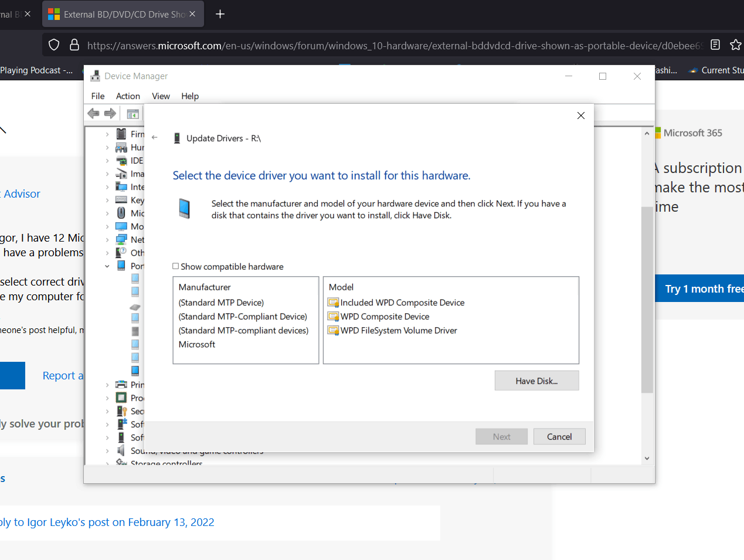Click Try 1 month free button

point(700,289)
